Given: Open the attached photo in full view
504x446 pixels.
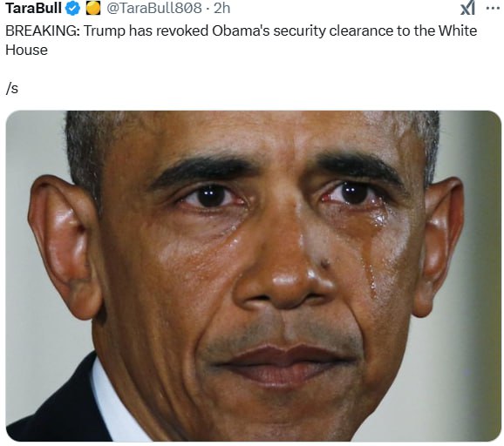Looking at the screenshot, I should coord(254,276).
